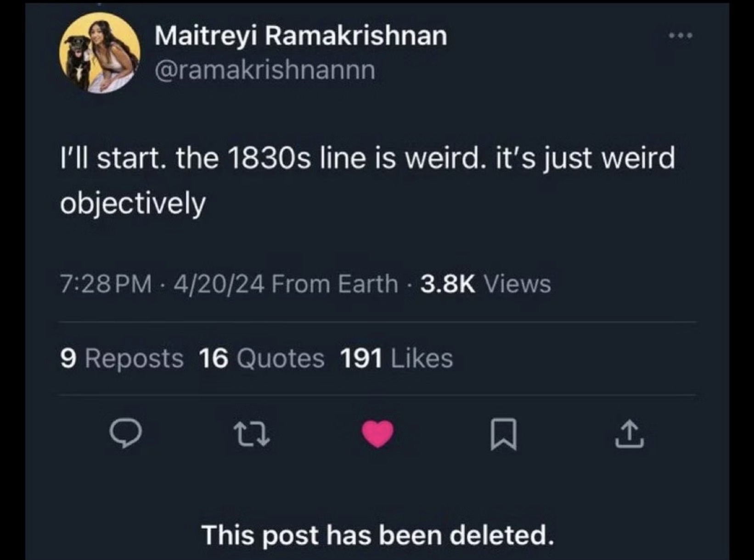Open the profile picture avatar

100,53
